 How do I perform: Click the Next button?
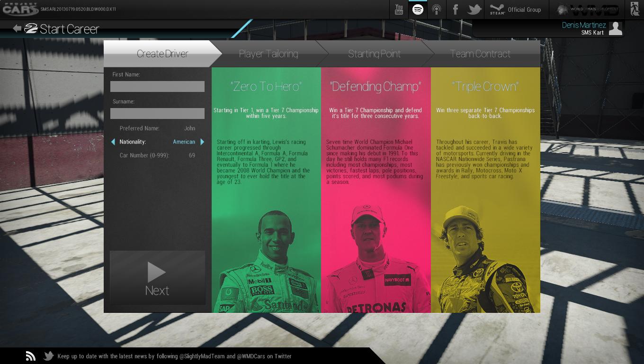click(x=157, y=278)
